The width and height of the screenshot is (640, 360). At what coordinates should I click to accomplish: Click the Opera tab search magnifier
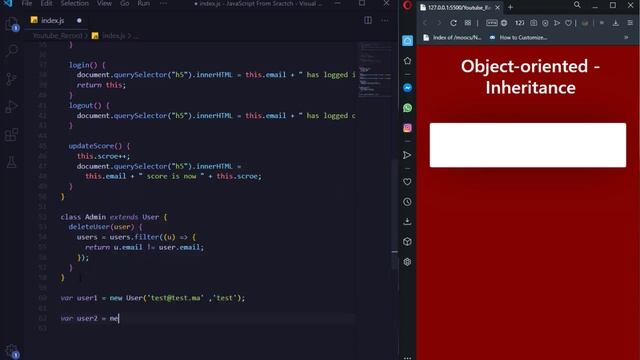click(x=577, y=5)
